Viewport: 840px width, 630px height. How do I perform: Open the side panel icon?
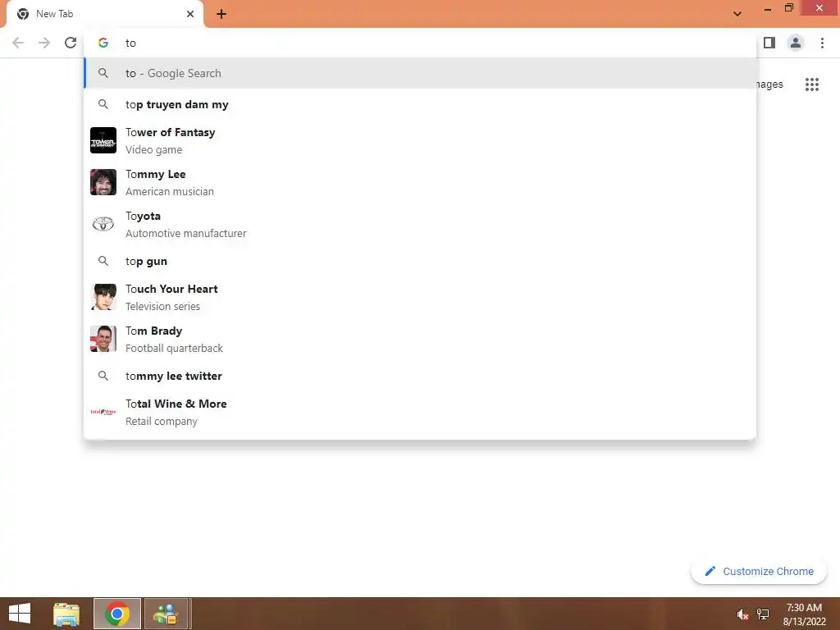tap(769, 43)
